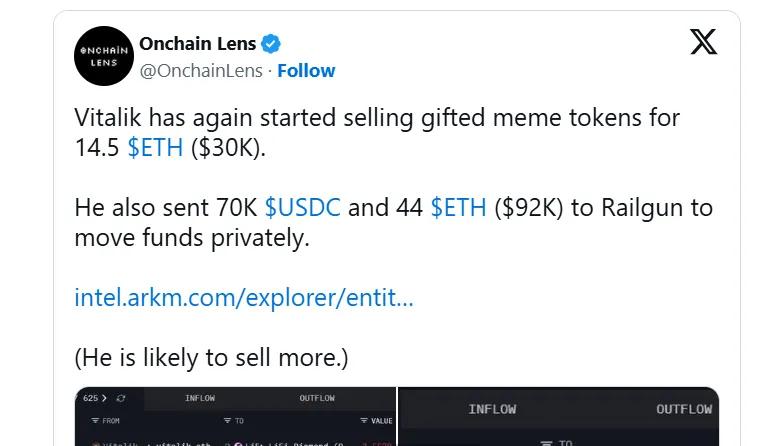Screen dimensions: 782x446
Task: Click the first $ETH cashtag
Action: pos(154,148)
